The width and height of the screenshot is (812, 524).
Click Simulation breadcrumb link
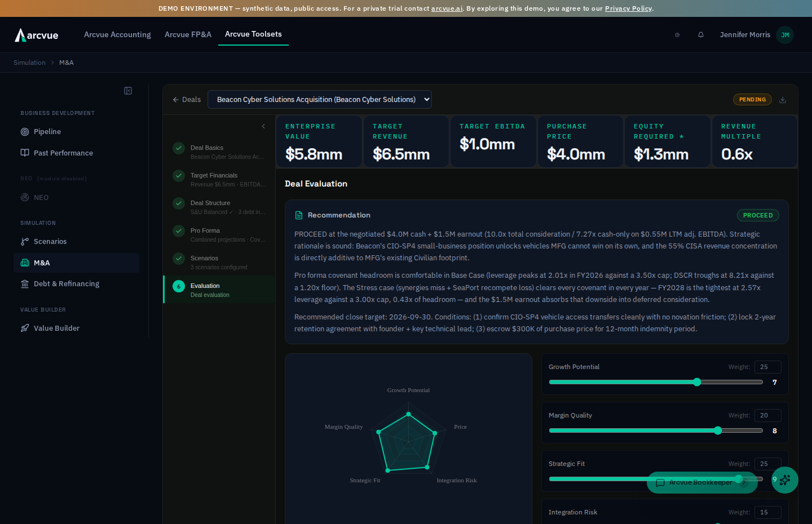(x=29, y=63)
